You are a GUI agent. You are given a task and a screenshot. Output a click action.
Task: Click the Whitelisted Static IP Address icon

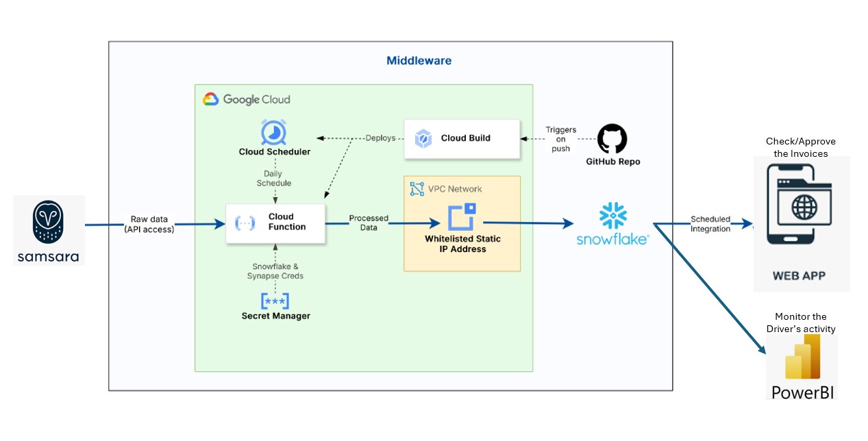pyautogui.click(x=461, y=218)
